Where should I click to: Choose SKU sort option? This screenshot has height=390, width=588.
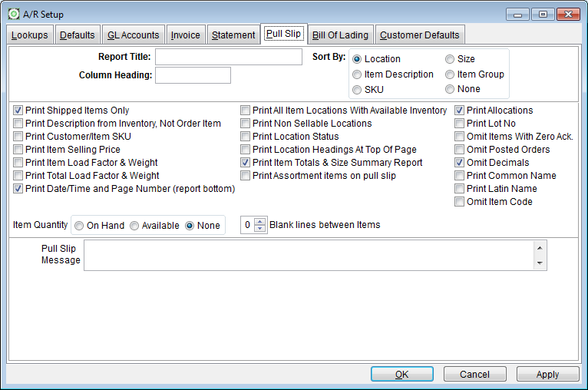[357, 90]
